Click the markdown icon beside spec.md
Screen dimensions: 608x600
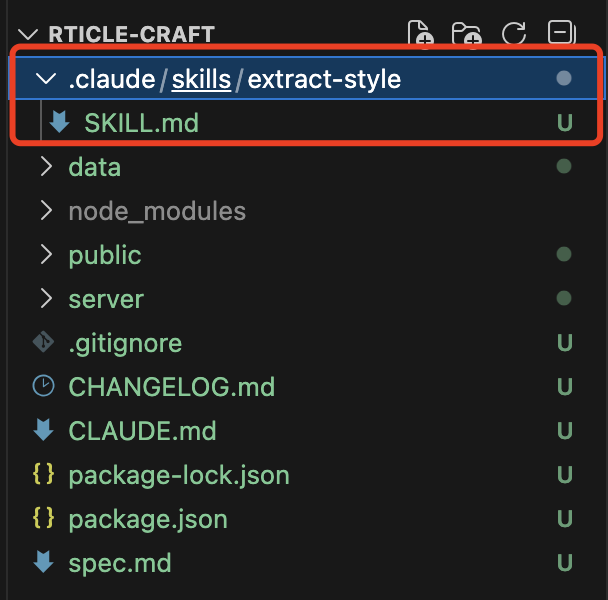click(x=43, y=562)
